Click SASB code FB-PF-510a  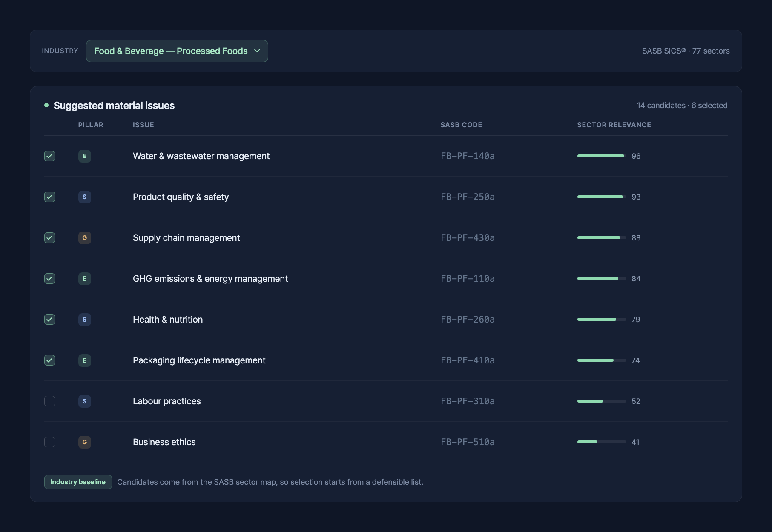click(468, 442)
